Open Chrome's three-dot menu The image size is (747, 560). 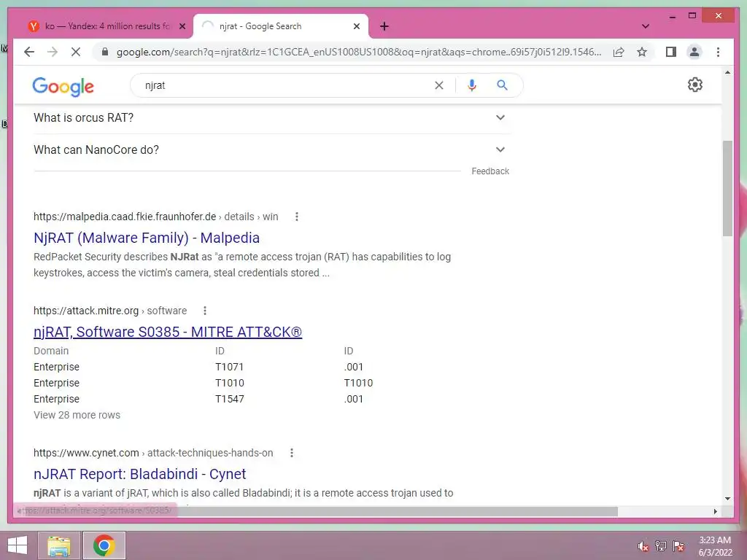[718, 52]
